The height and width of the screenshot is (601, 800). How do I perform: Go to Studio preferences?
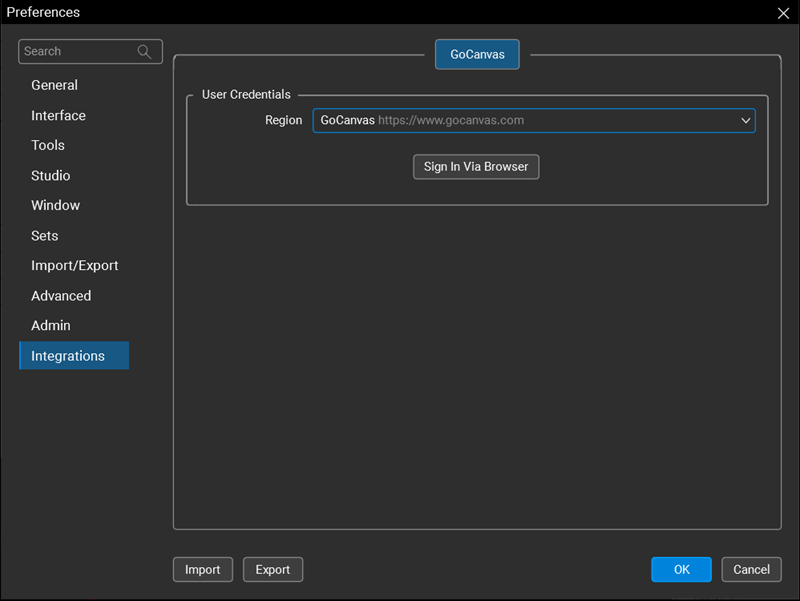51,176
